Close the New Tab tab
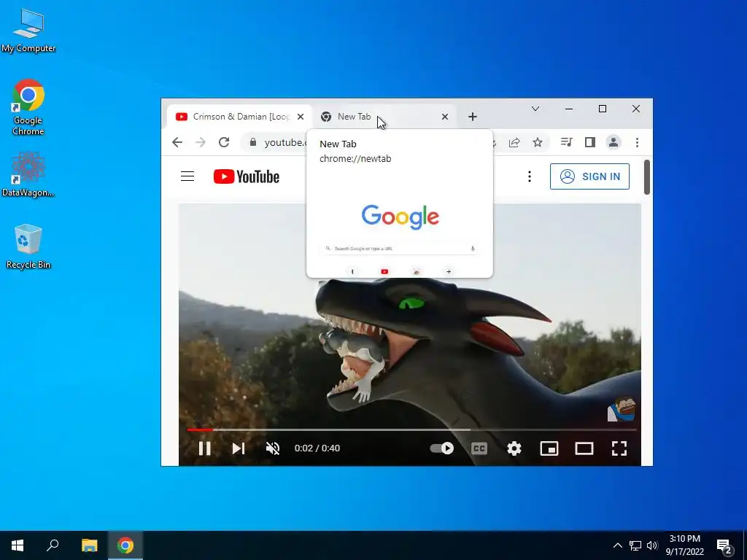 [x=444, y=117]
